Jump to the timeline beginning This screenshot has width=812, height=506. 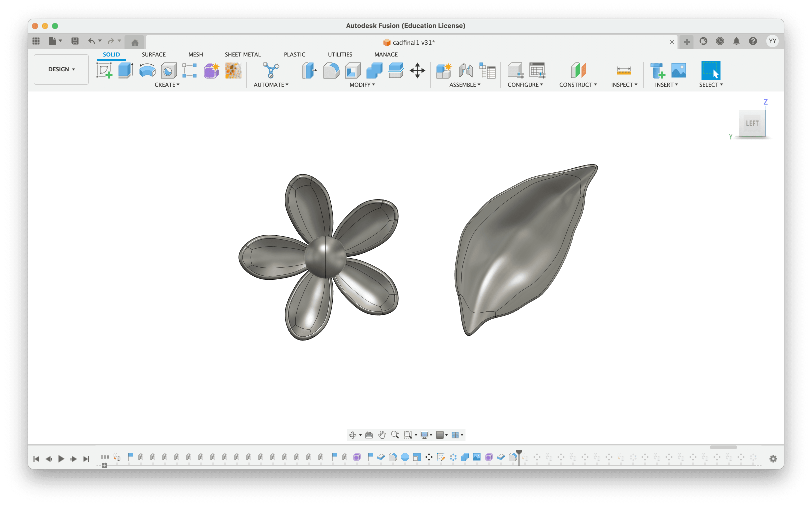pyautogui.click(x=36, y=459)
